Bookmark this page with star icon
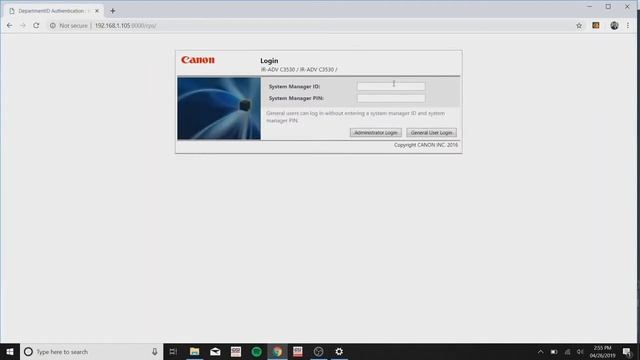Viewport: 640px width, 360px height. click(x=579, y=26)
